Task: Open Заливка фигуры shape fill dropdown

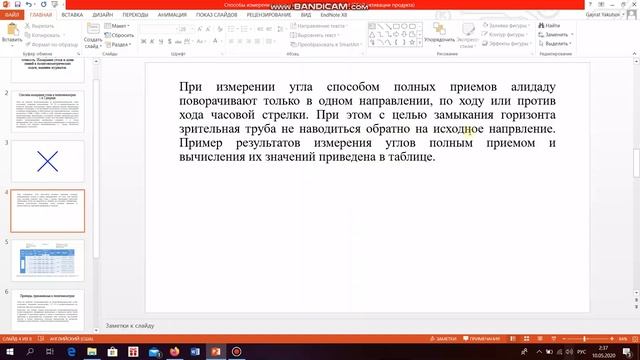Action: pyautogui.click(x=507, y=25)
